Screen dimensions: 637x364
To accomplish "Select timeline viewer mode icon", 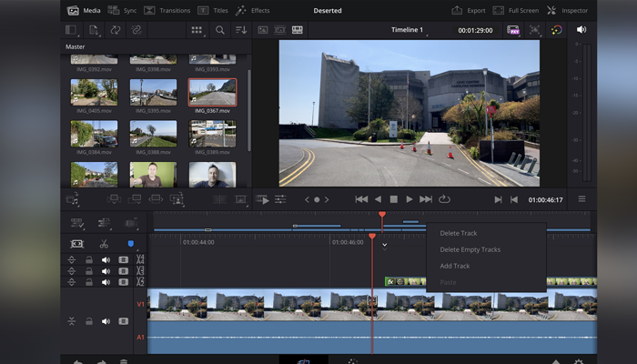I will (298, 30).
